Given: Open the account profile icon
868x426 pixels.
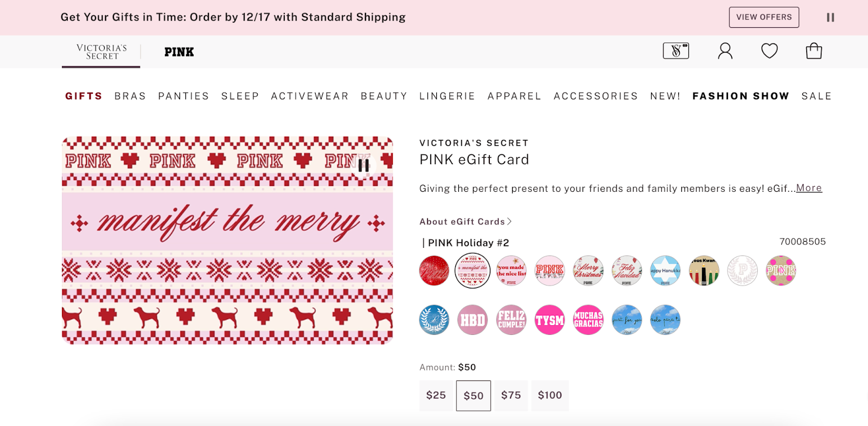Looking at the screenshot, I should pos(725,51).
